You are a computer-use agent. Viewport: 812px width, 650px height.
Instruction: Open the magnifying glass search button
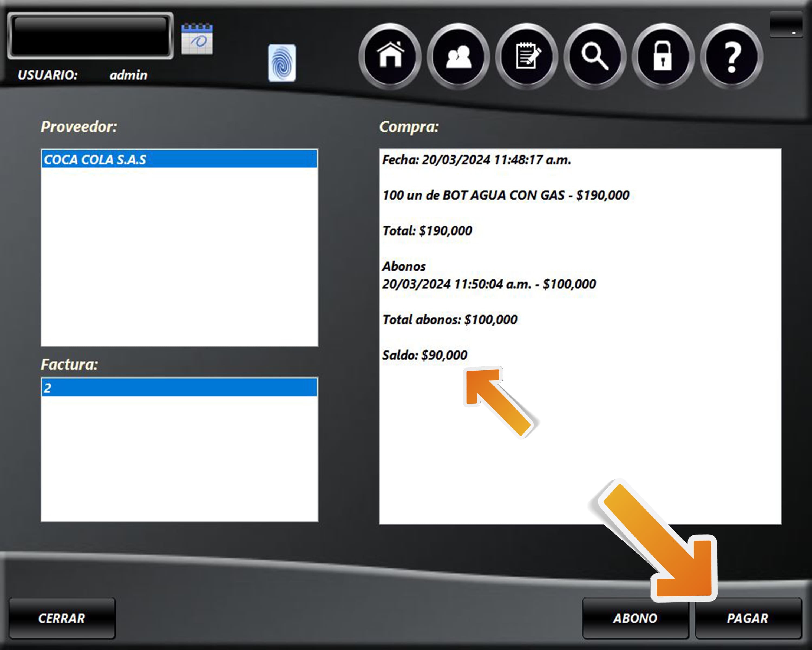coord(595,57)
